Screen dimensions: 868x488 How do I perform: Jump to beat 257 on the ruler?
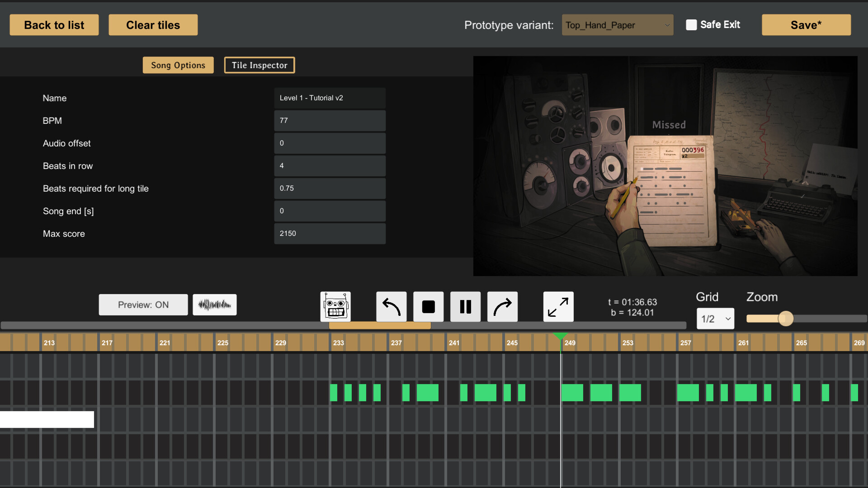coord(685,343)
